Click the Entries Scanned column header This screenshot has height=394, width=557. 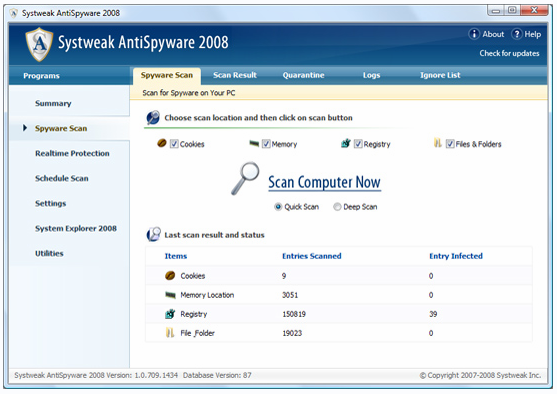pyautogui.click(x=312, y=256)
